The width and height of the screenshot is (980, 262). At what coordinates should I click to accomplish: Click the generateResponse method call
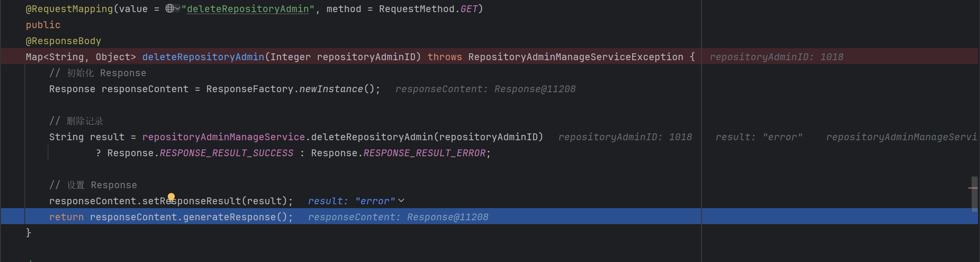[x=229, y=217]
